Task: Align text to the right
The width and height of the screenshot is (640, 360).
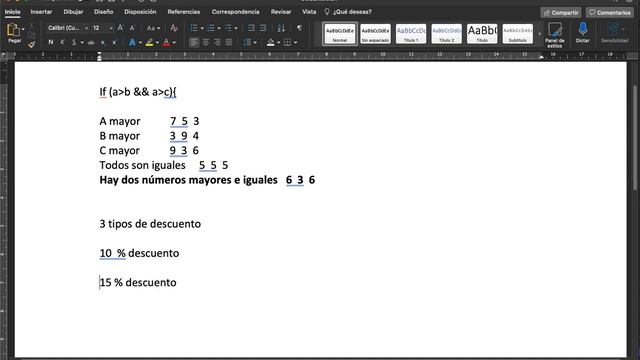Action: [217, 42]
